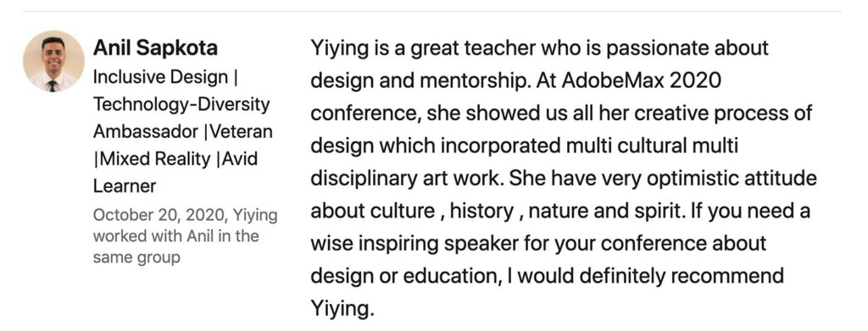This screenshot has height=331, width=868.
Task: Click the final word "Yiying." of the recommendation
Action: click(x=342, y=309)
